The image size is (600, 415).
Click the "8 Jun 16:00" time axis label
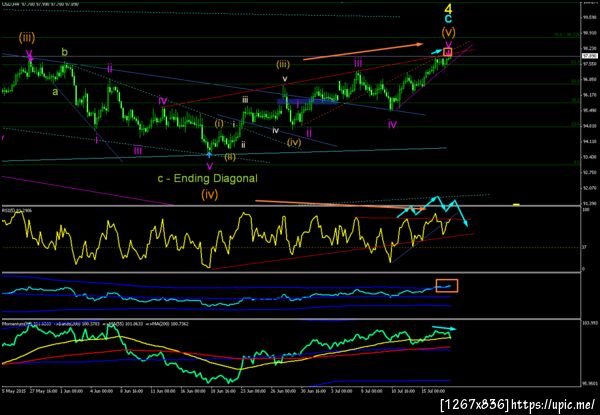coord(131,391)
